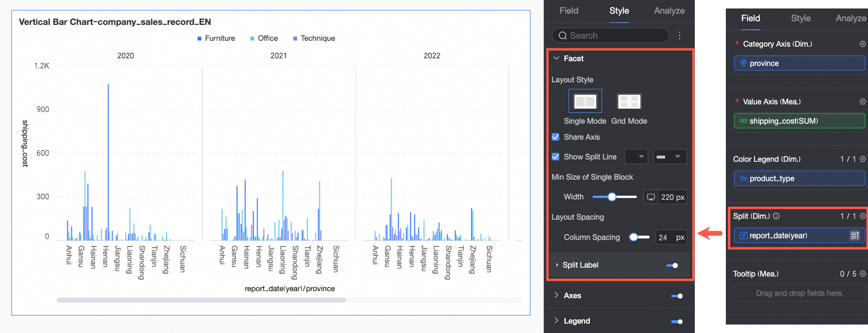
Task: Select the Style tab in Style panel
Action: (619, 11)
